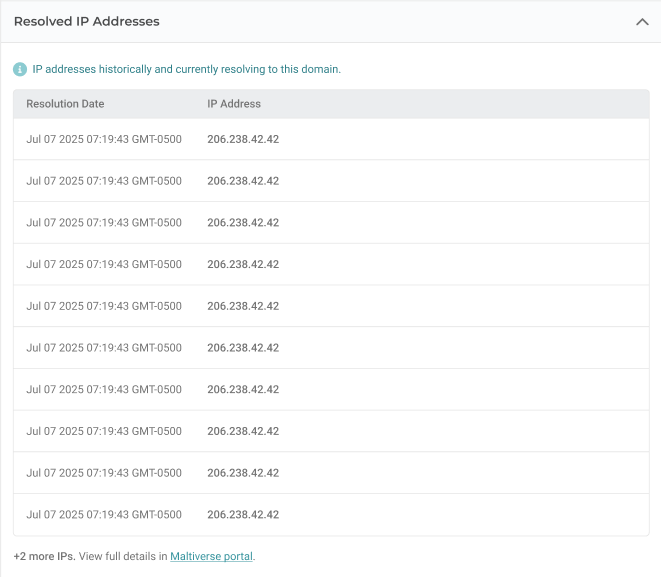This screenshot has height=577, width=661.
Task: Select the resolution date in the seventh row
Action: [x=104, y=389]
